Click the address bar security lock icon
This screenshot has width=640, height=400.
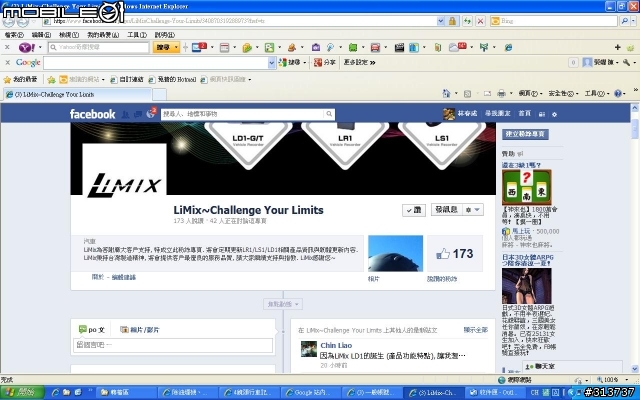coord(452,21)
